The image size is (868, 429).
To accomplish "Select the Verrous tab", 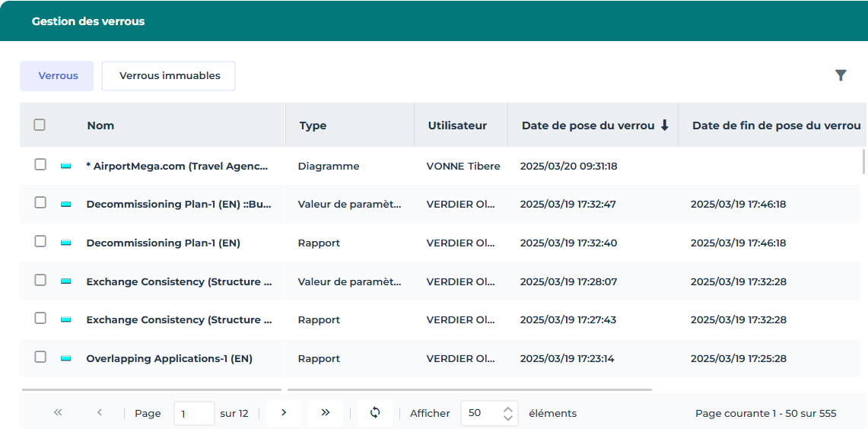I will [x=58, y=76].
